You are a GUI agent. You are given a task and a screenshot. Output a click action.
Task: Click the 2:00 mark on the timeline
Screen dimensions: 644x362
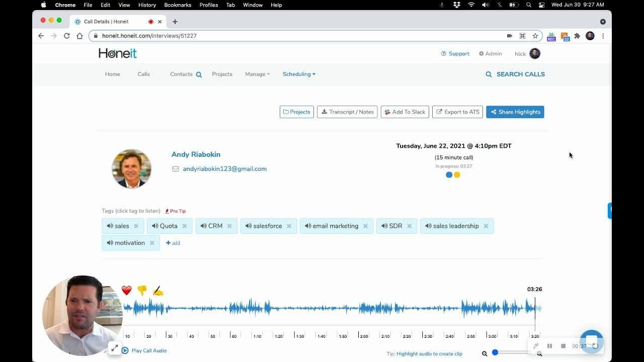click(x=363, y=336)
